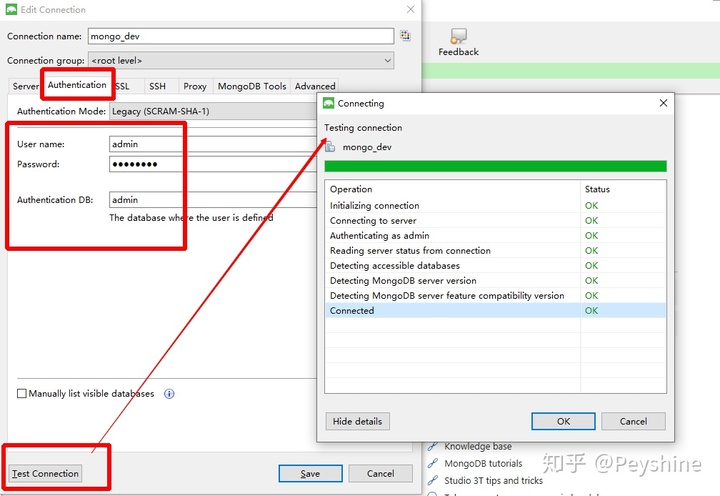
Task: Select Detecting MongoDB server version row
Action: pyautogui.click(x=495, y=281)
